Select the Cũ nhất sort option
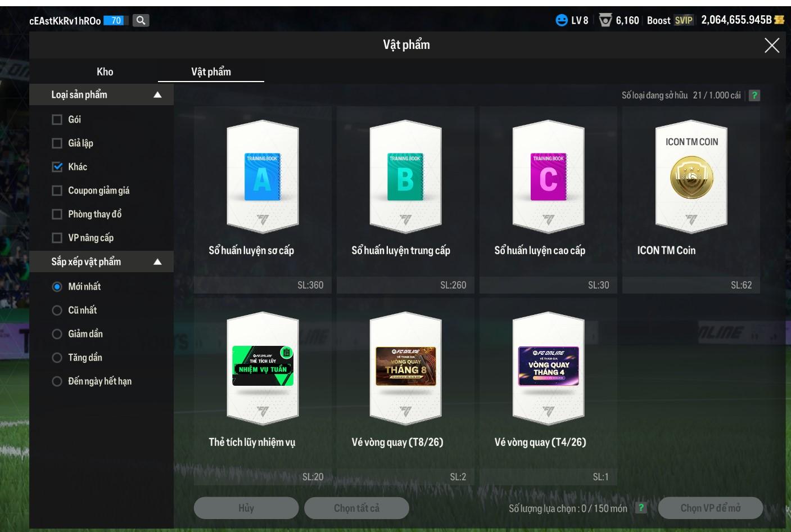Screen dimensions: 791x532 (x=57, y=310)
